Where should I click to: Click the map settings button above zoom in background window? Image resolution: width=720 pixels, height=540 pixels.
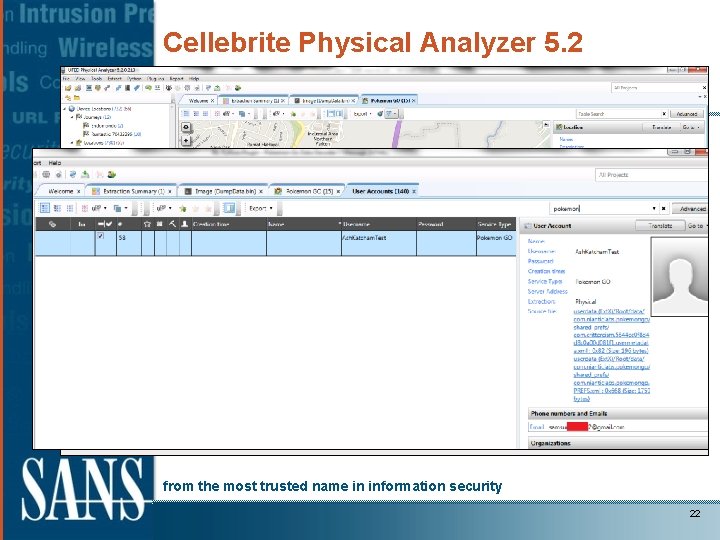point(186,127)
